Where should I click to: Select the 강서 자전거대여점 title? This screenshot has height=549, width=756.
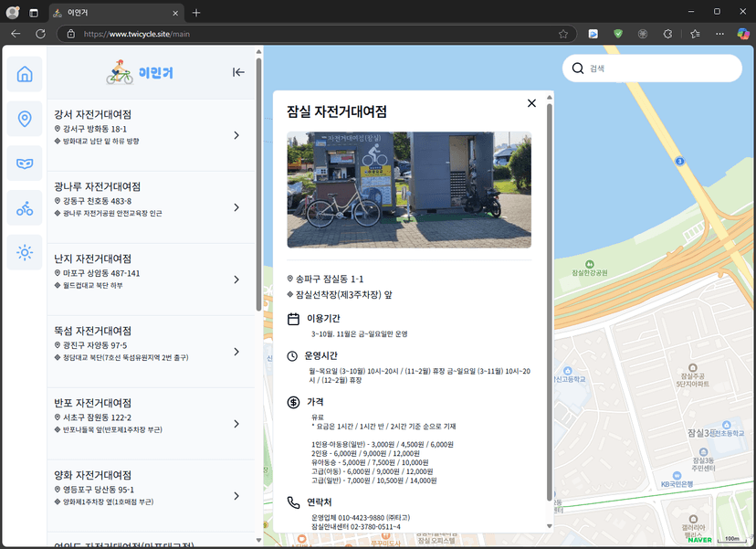[92, 114]
